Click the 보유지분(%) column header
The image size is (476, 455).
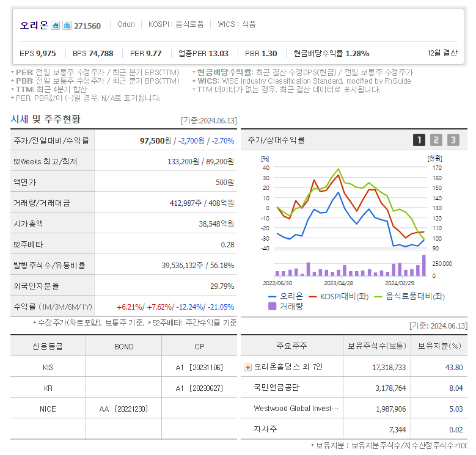click(439, 346)
